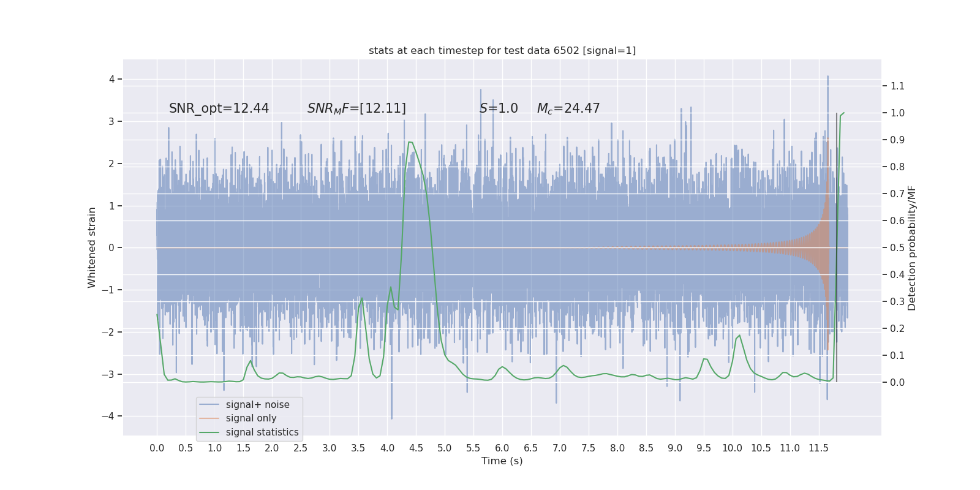Viewport: 980px width, 490px height.
Task: Click the 'signal only' legend entry
Action: pyautogui.click(x=251, y=418)
